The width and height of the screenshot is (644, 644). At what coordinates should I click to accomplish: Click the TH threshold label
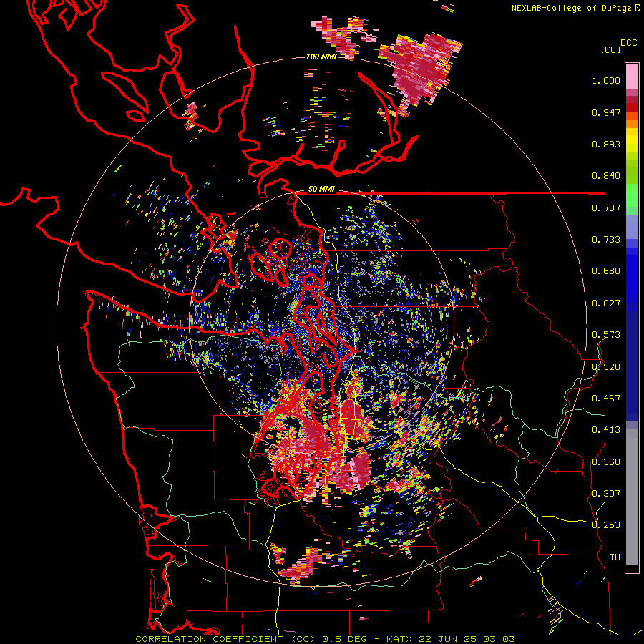coord(615,557)
